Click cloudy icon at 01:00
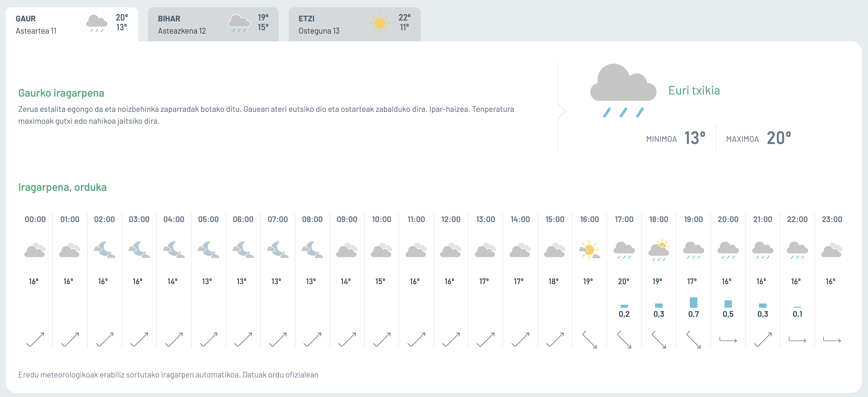868x397 pixels. point(70,250)
